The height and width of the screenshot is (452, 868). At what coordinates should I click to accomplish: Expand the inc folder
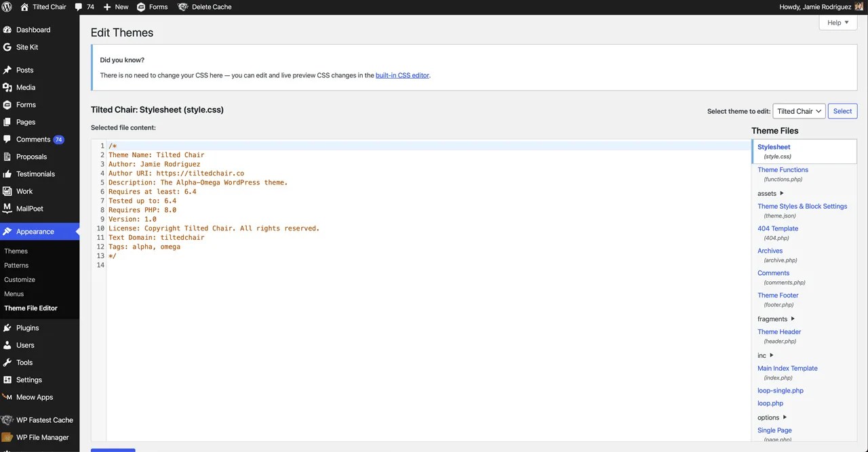(x=766, y=356)
